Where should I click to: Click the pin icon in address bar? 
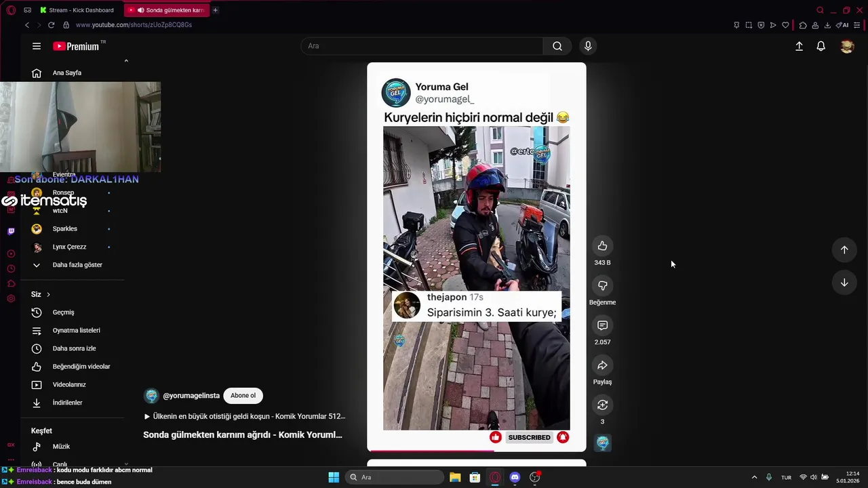pyautogui.click(x=736, y=25)
